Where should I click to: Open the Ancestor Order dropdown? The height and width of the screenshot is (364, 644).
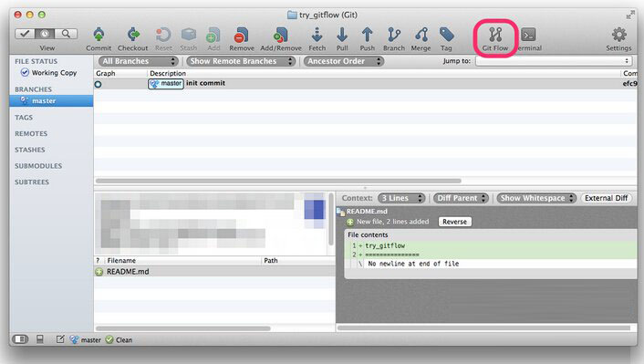(x=343, y=61)
